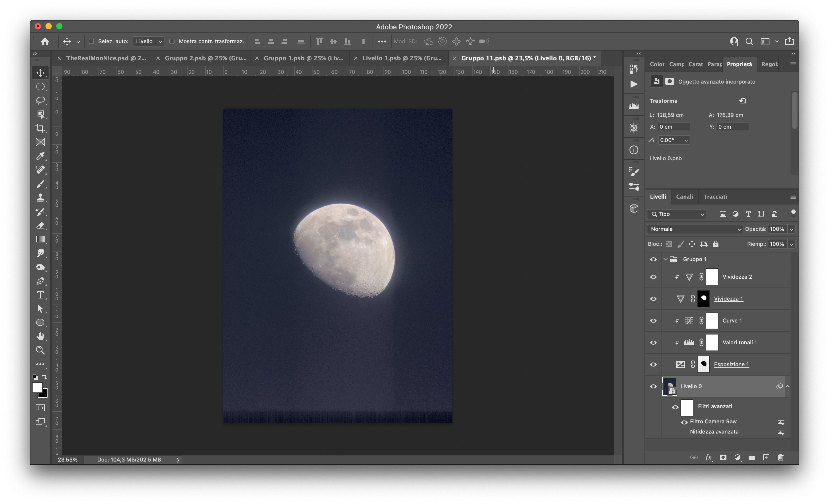Screen dimensions: 829x504
Task: Select the Object Selection tool
Action: coord(40,114)
